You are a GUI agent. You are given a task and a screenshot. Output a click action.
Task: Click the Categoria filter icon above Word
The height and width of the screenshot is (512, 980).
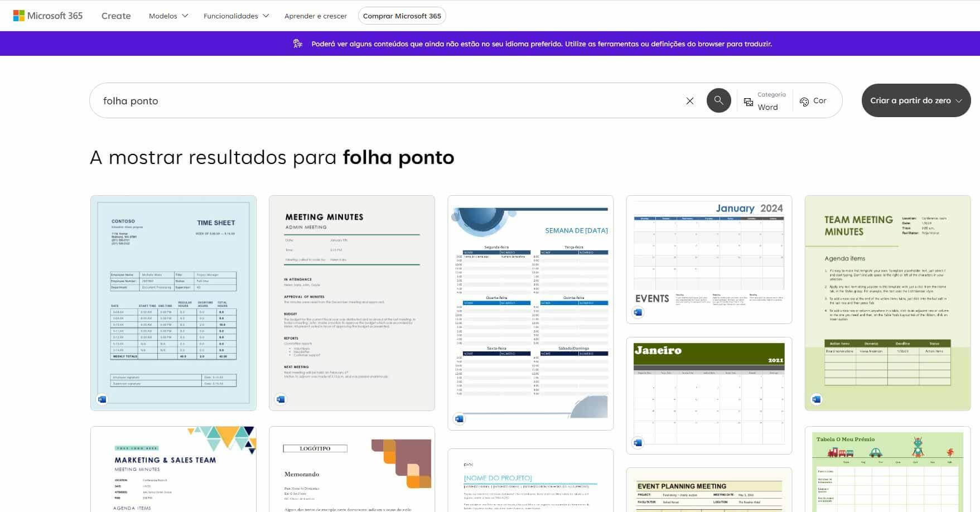tap(749, 102)
